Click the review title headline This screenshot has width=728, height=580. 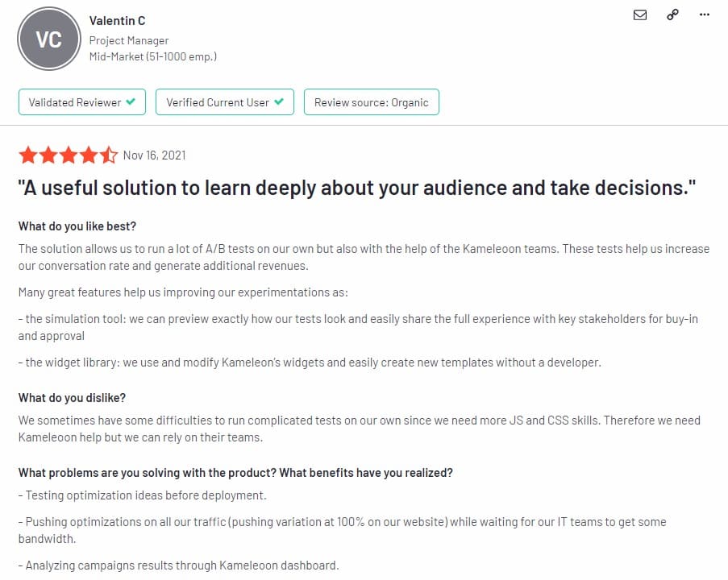point(356,188)
